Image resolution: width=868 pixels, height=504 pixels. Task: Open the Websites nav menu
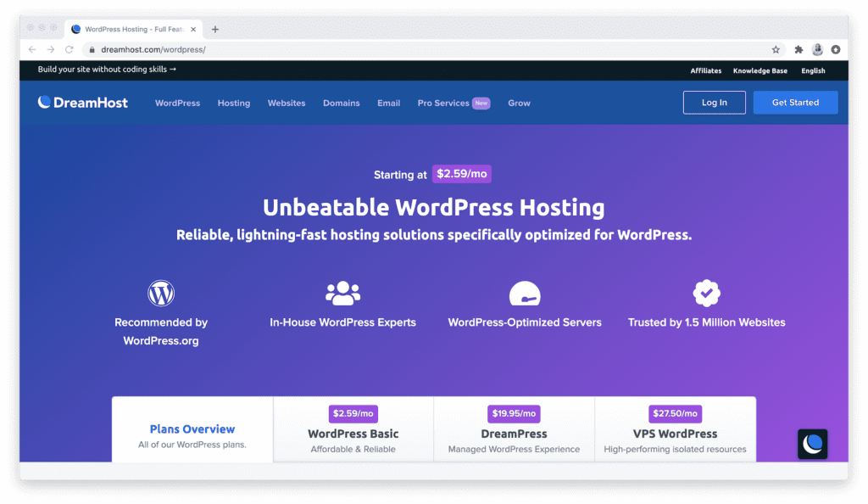[x=287, y=103]
